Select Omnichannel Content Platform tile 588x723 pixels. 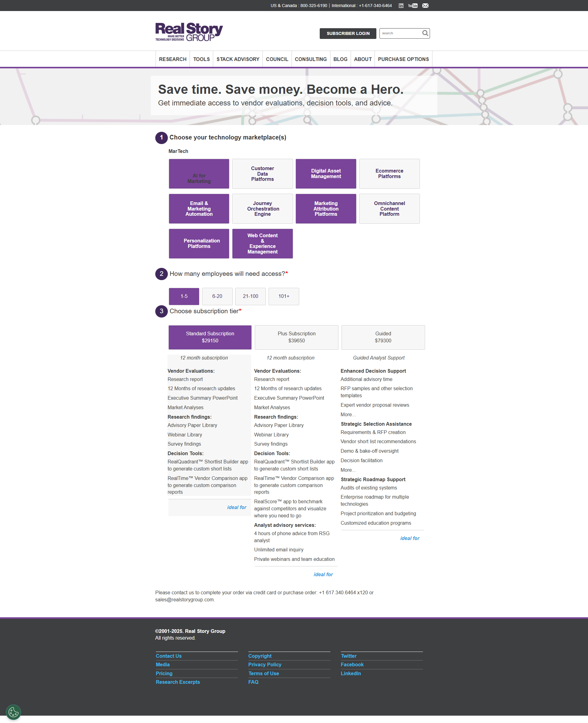[389, 208]
